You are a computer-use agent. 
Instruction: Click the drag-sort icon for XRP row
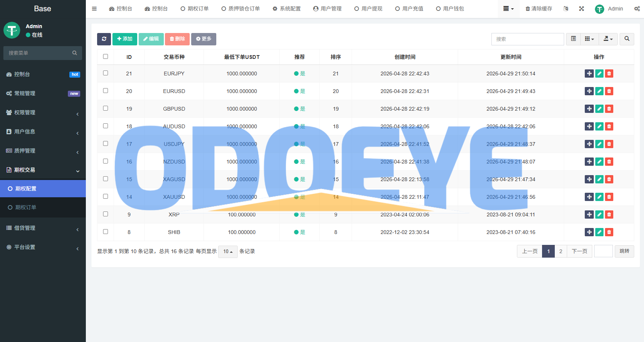click(589, 214)
